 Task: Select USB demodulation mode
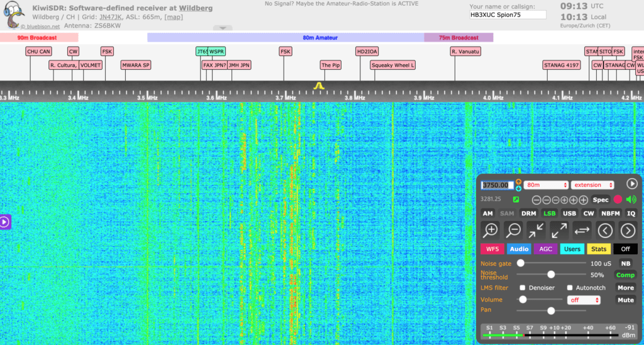click(569, 213)
